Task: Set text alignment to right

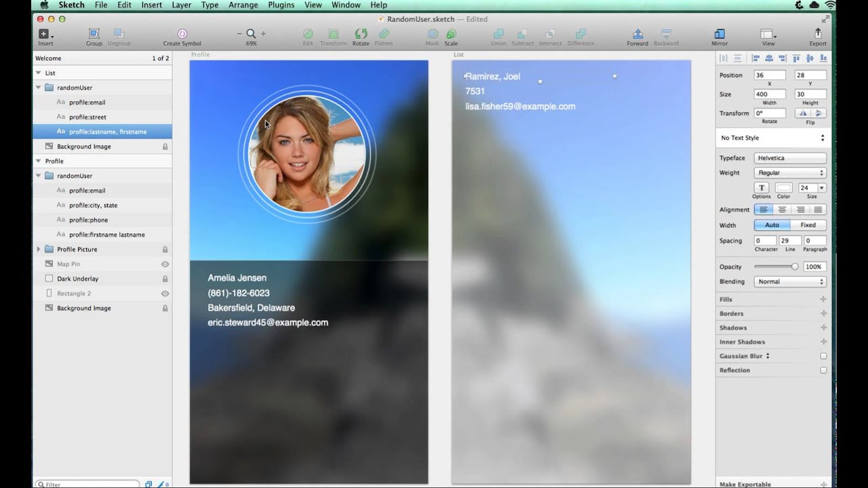Action: (x=800, y=209)
